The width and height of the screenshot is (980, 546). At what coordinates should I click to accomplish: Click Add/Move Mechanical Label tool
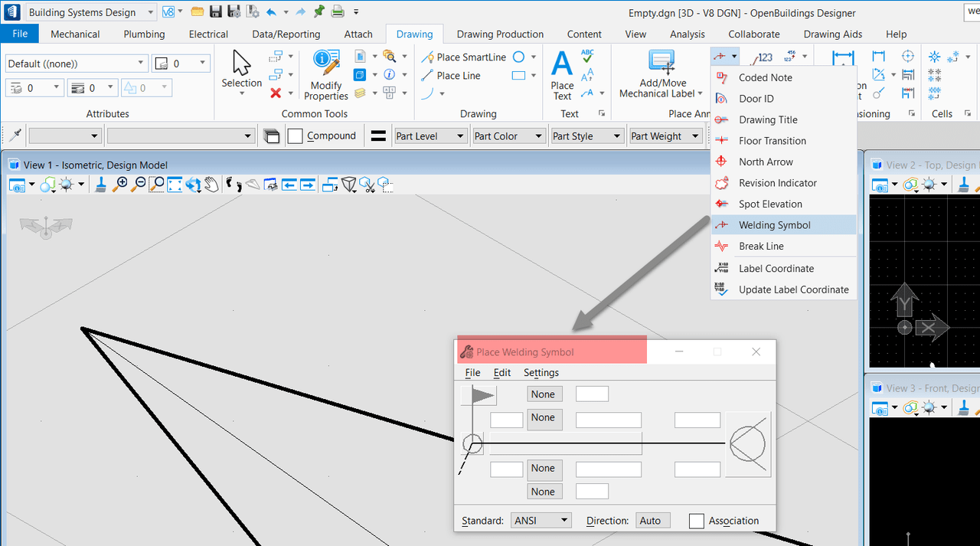(661, 74)
